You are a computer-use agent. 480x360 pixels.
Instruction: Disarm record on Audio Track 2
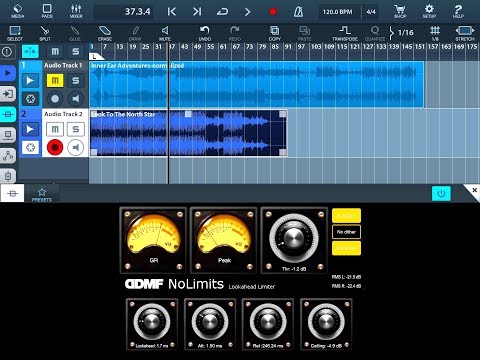click(x=55, y=147)
